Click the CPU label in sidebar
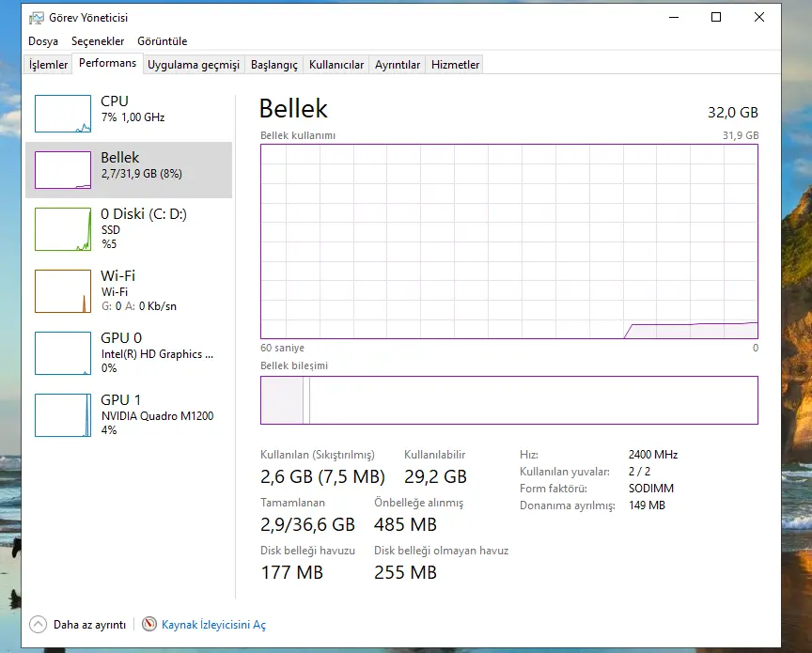 pos(115,101)
